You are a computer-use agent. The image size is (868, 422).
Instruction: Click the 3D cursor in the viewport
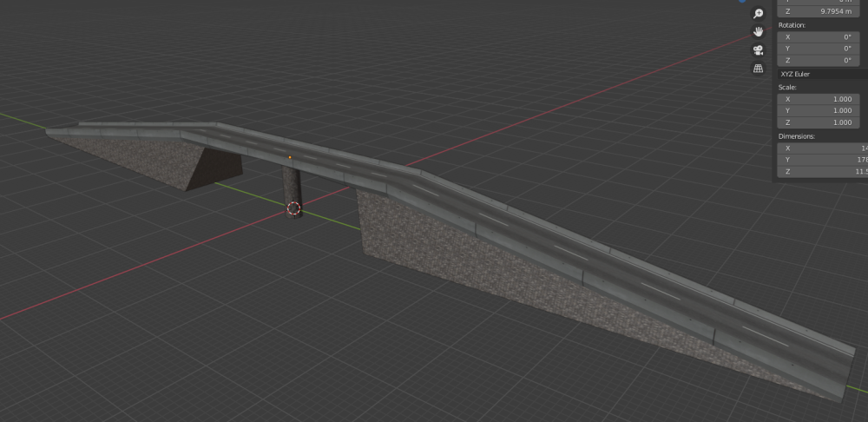[293, 208]
